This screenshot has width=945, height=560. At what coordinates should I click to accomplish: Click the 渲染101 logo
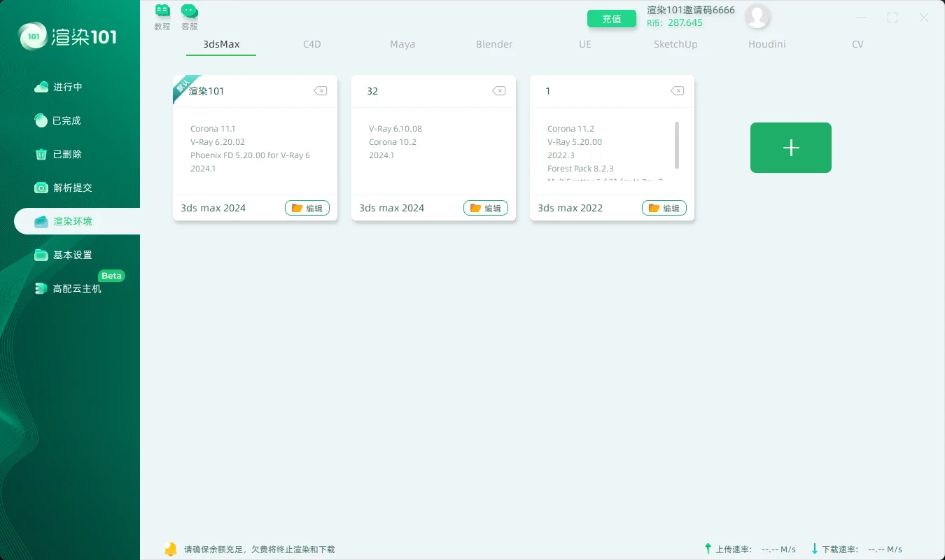(68, 36)
